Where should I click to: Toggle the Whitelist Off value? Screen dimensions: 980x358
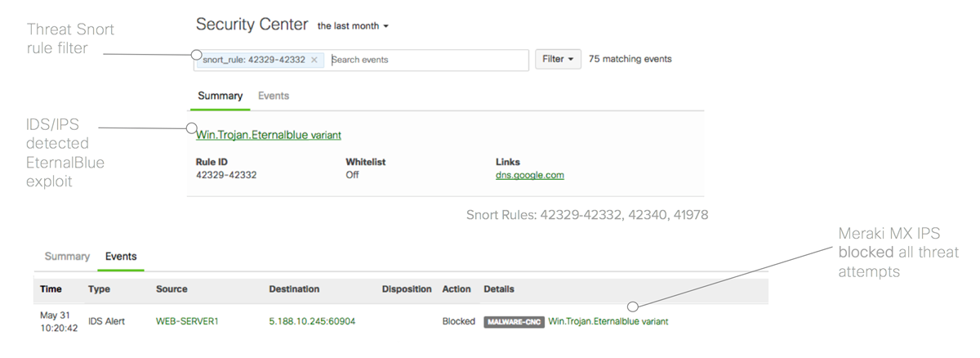point(352,175)
